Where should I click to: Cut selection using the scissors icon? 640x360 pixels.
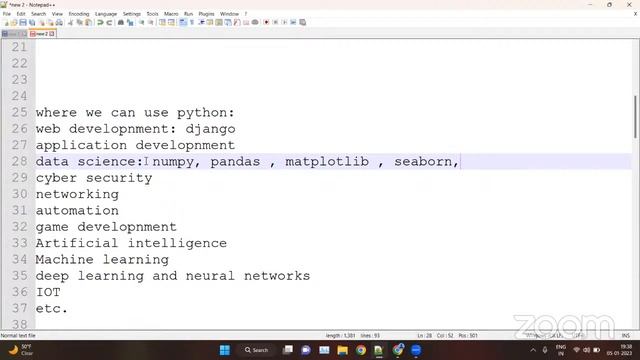pos(71,22)
